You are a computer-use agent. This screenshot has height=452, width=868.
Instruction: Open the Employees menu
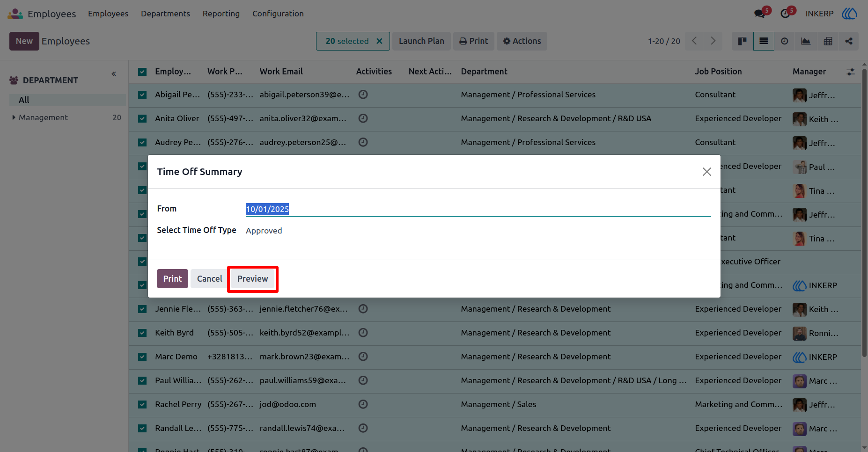pyautogui.click(x=108, y=14)
